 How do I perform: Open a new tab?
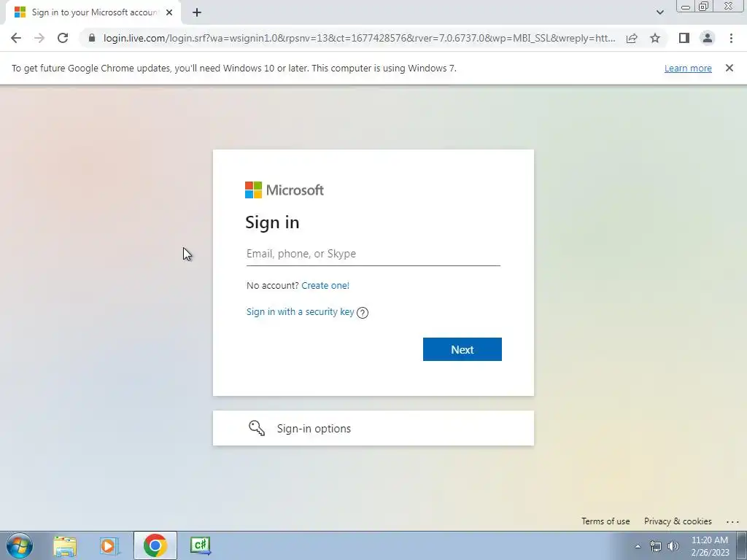tap(197, 12)
